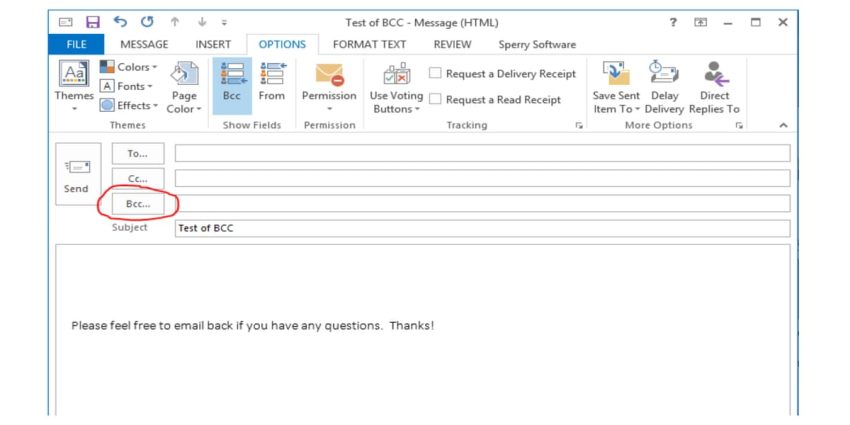The height and width of the screenshot is (425, 850).
Task: Open the REVIEW tab
Action: [452, 44]
